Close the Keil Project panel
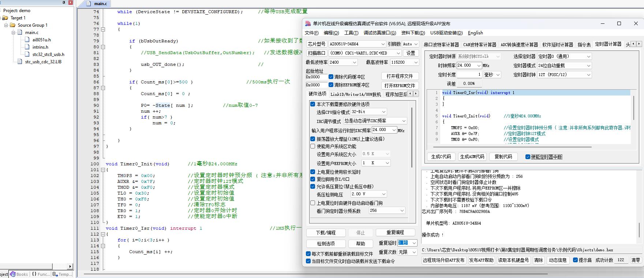 (71, 3)
